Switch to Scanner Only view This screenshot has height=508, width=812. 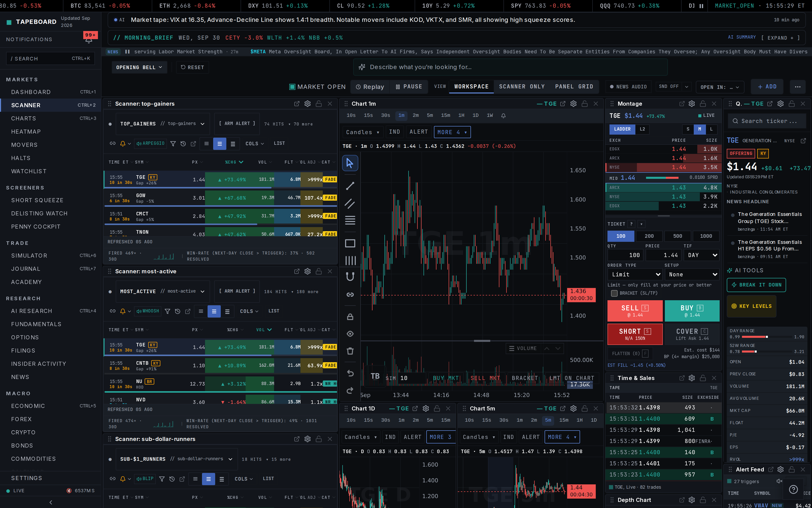pos(522,87)
